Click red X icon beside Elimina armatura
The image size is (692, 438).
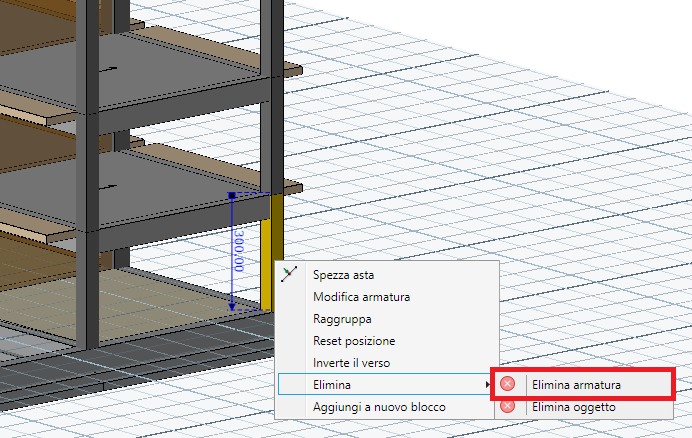tap(508, 384)
